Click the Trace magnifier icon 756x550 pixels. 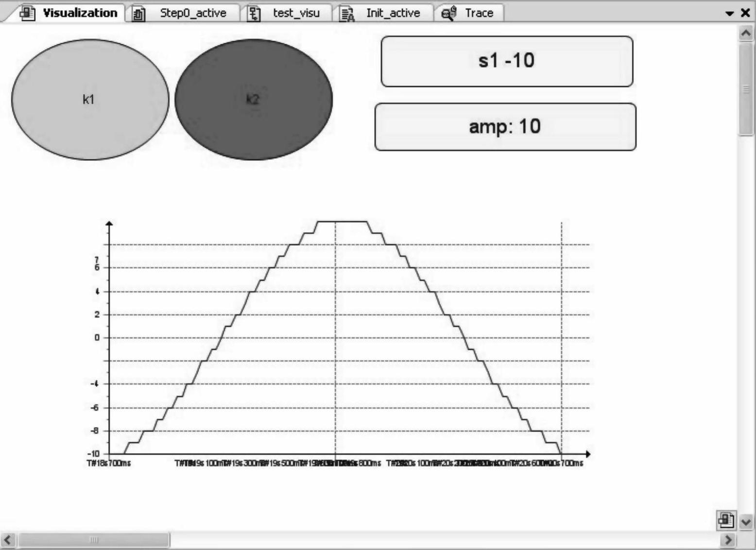448,13
